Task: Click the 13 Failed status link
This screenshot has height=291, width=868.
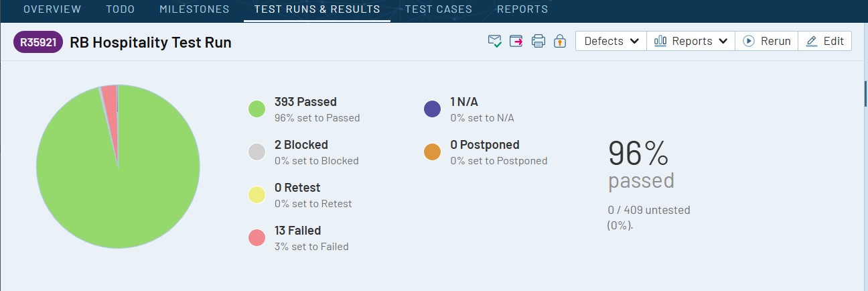Action: [297, 231]
